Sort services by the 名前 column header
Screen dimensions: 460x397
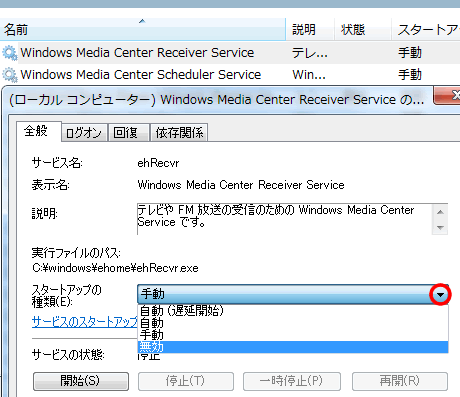tap(142, 30)
